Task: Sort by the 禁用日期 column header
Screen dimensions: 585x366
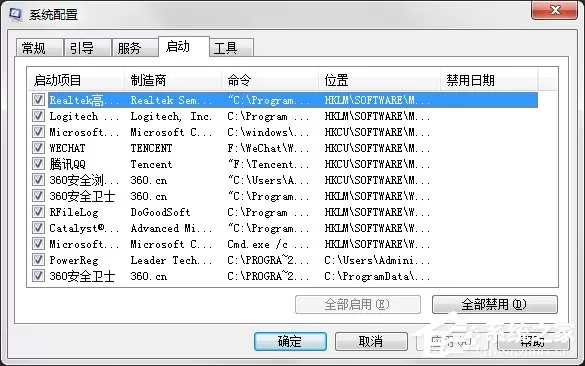Action: 489,80
